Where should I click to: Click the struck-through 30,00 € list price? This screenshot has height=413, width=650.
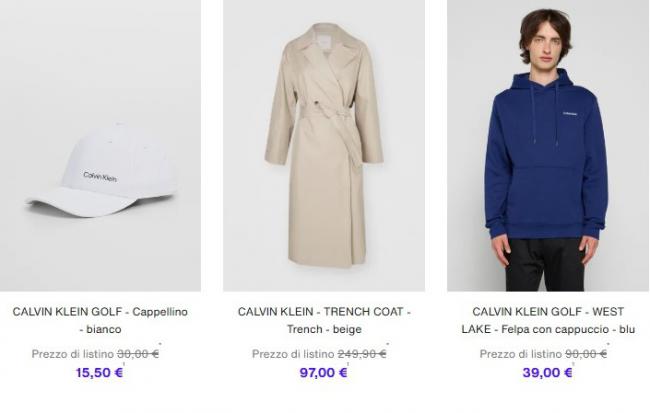pyautogui.click(x=138, y=354)
